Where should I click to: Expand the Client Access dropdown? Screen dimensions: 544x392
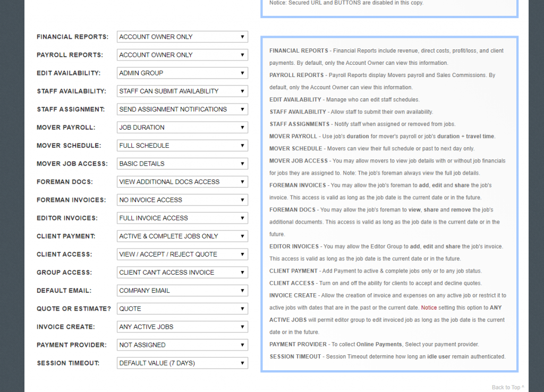pos(182,254)
